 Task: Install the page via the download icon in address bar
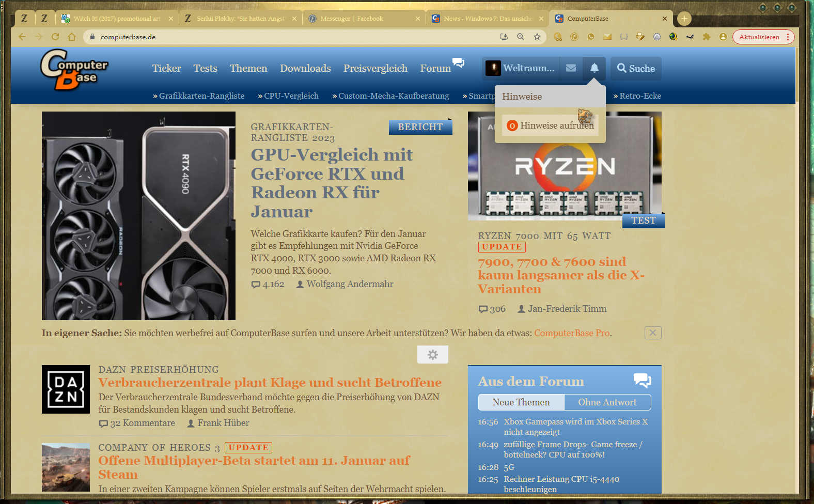click(504, 37)
